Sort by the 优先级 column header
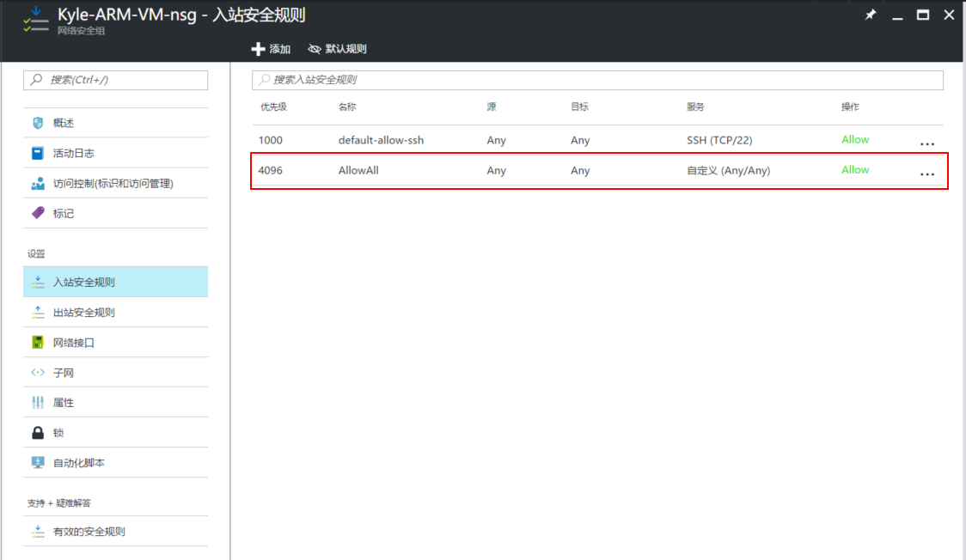This screenshot has height=560, width=966. click(x=273, y=107)
